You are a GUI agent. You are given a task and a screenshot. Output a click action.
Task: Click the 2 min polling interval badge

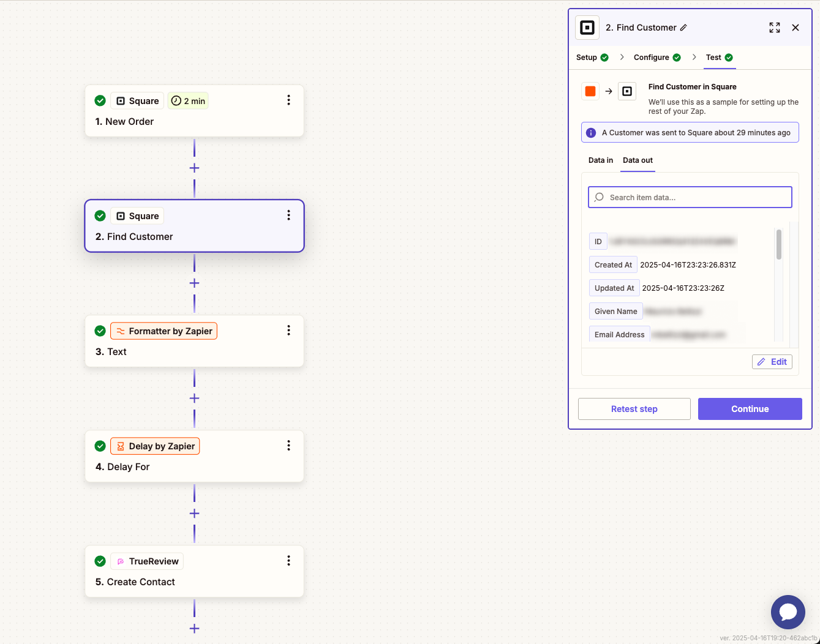pyautogui.click(x=188, y=101)
